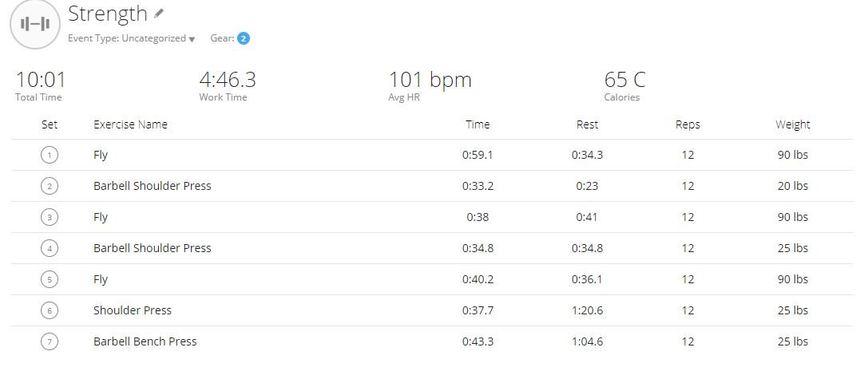Click the Reps column header
The width and height of the screenshot is (868, 371).
click(x=688, y=124)
